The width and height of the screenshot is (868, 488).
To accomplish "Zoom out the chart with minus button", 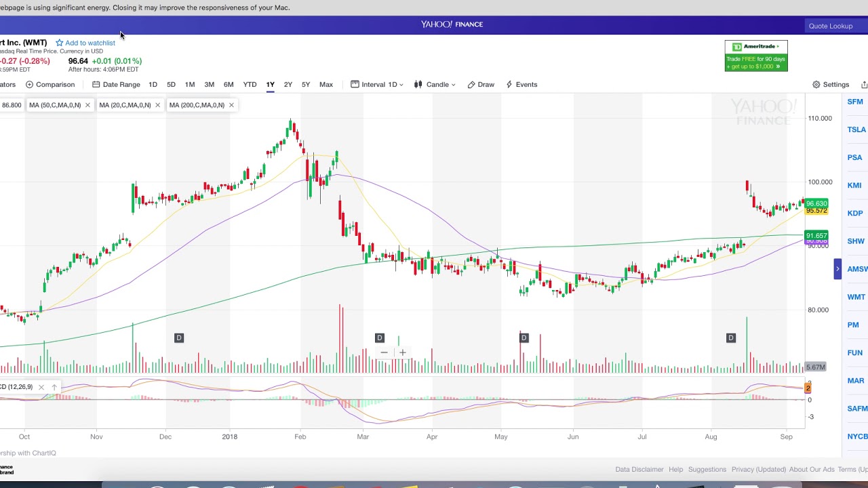I will click(x=384, y=352).
